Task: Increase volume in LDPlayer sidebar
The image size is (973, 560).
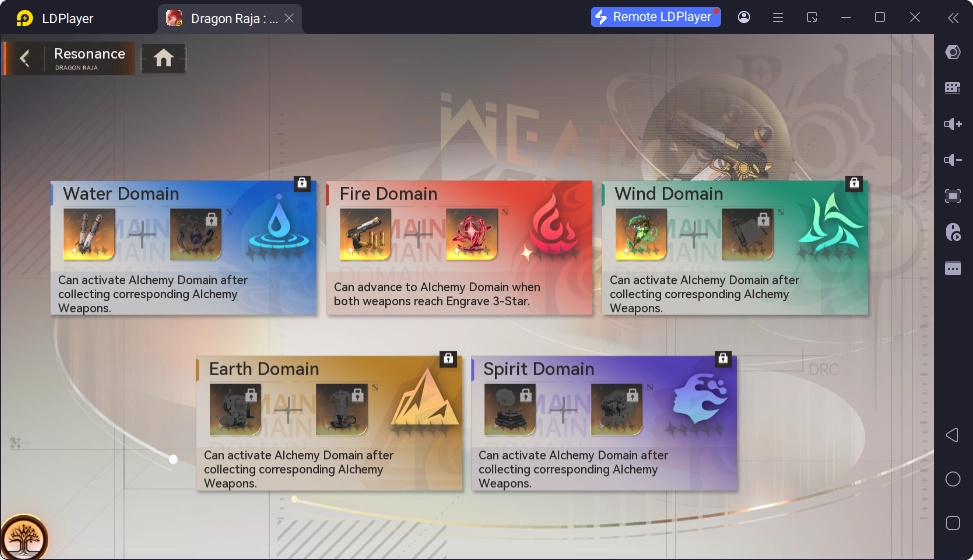Action: pyautogui.click(x=952, y=124)
